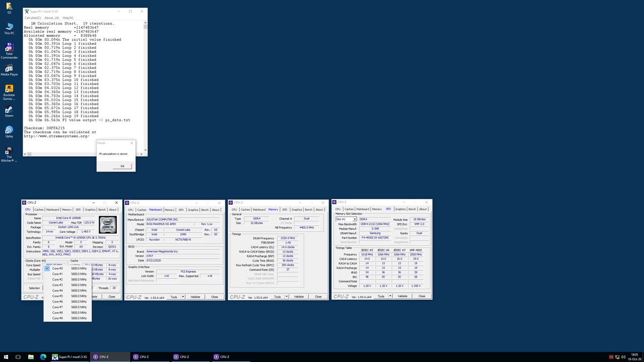This screenshot has width=644, height=362.
Task: Click the Super PI window title icon
Action: 27,11
